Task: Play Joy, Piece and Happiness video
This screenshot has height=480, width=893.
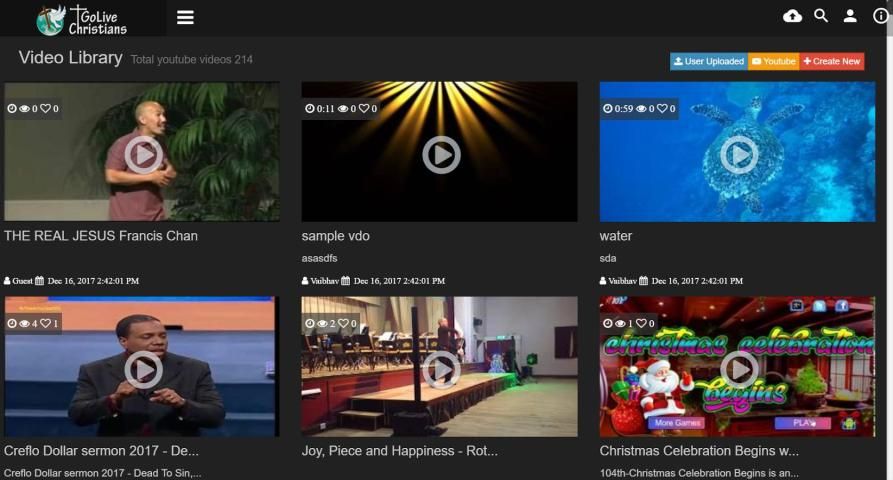Action: [440, 369]
